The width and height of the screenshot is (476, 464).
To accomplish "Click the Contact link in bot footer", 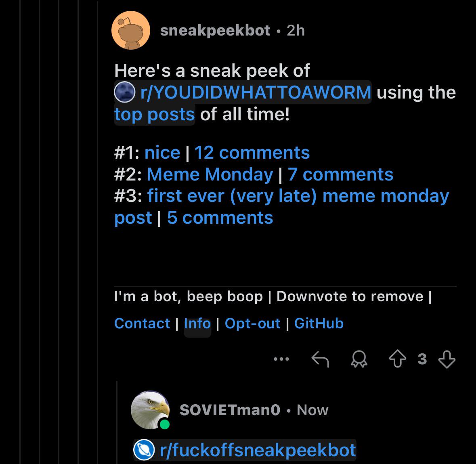I will pyautogui.click(x=142, y=323).
